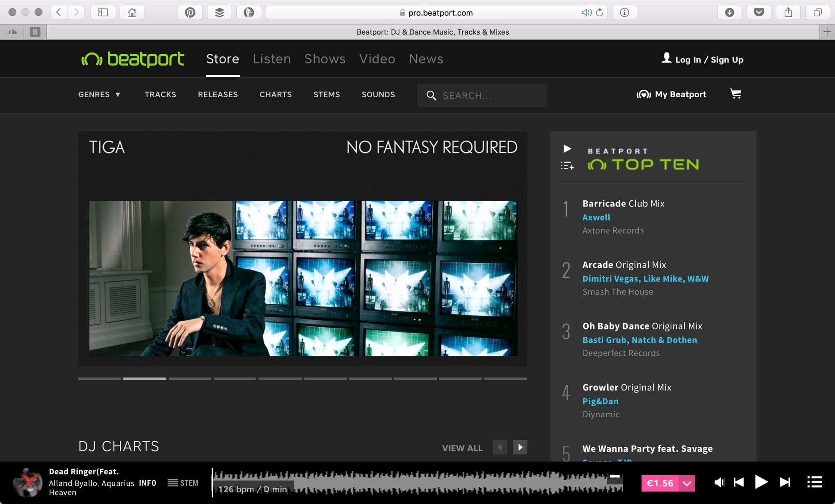Open the CHARTS menu item
This screenshot has height=504, width=835.
coord(276,94)
